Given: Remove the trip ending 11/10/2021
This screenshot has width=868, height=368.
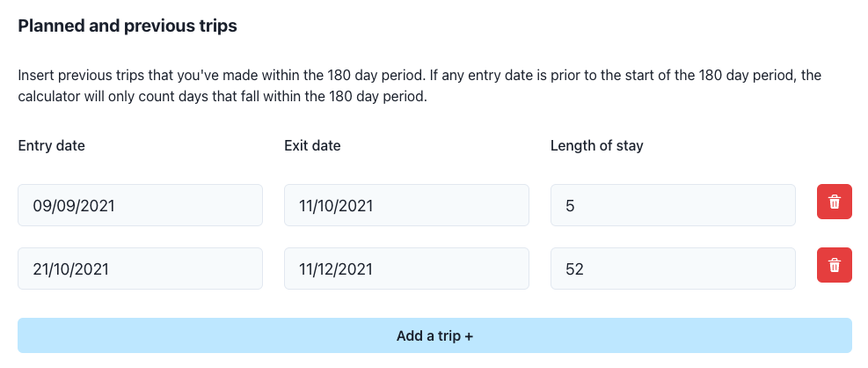Looking at the screenshot, I should pyautogui.click(x=835, y=202).
